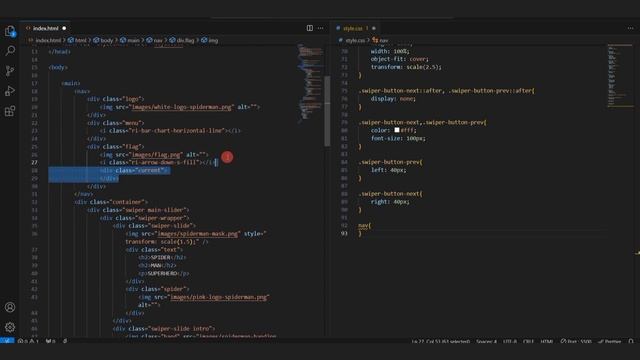Screen dimensions: 640x360
Task: Follow the images/pink-logo-spiderman.png link
Action: tap(219, 297)
